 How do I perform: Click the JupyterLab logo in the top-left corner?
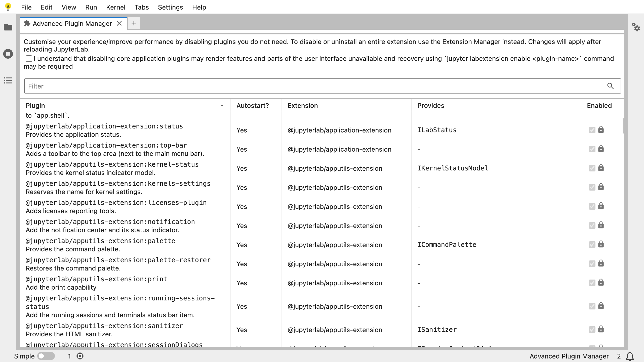(8, 7)
